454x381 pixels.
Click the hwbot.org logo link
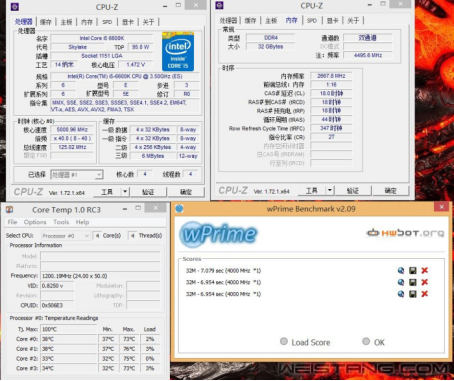tap(405, 233)
